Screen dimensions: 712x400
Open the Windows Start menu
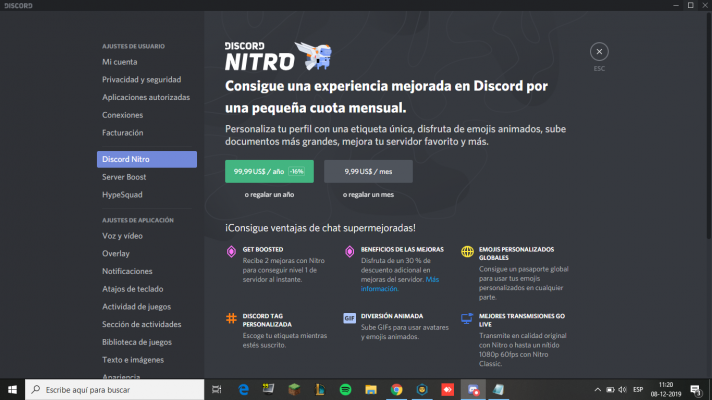tap(12, 390)
